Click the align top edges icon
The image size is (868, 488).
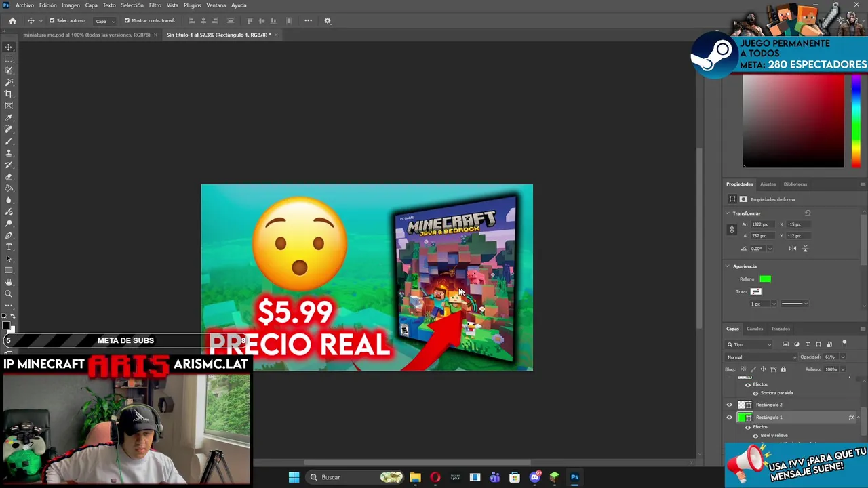coord(250,20)
